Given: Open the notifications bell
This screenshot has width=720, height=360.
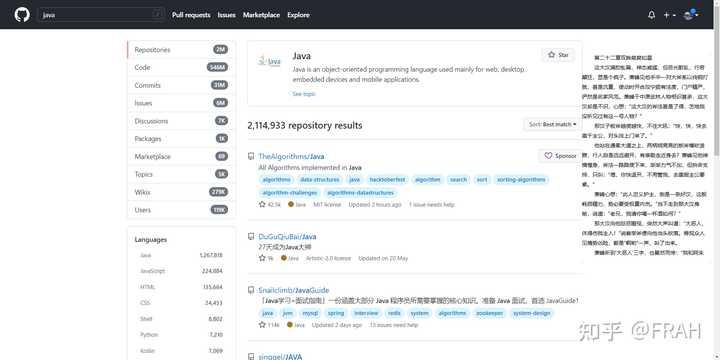Looking at the screenshot, I should pos(652,15).
